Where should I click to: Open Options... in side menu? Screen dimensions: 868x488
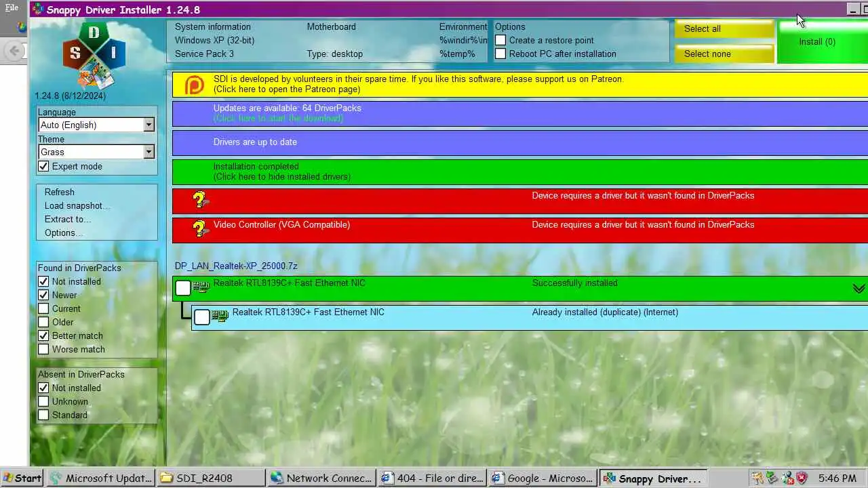[x=64, y=232]
